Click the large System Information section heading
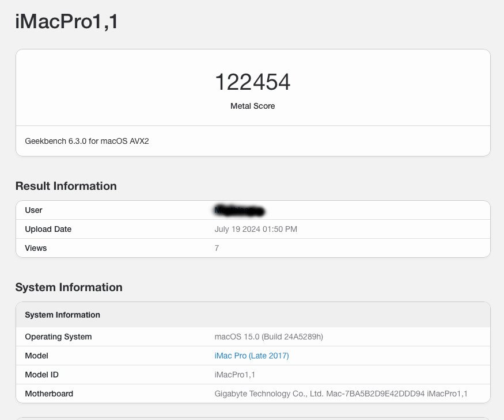The image size is (504, 420). 69,287
